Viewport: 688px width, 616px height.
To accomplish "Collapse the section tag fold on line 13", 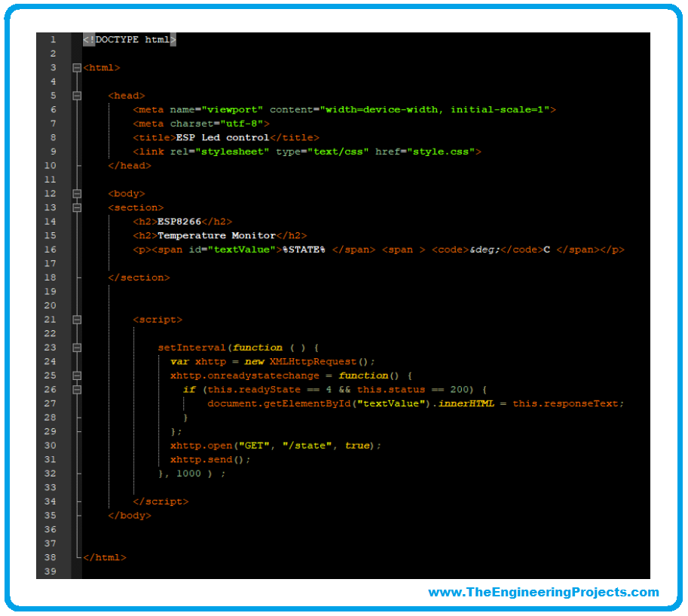I will click(x=77, y=207).
